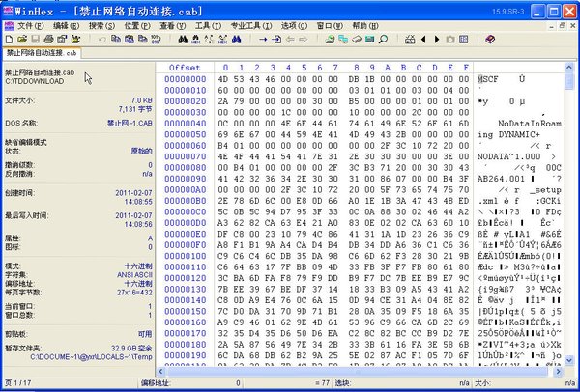Open the 窗口(W) menu
The image size is (580, 392).
tap(330, 26)
